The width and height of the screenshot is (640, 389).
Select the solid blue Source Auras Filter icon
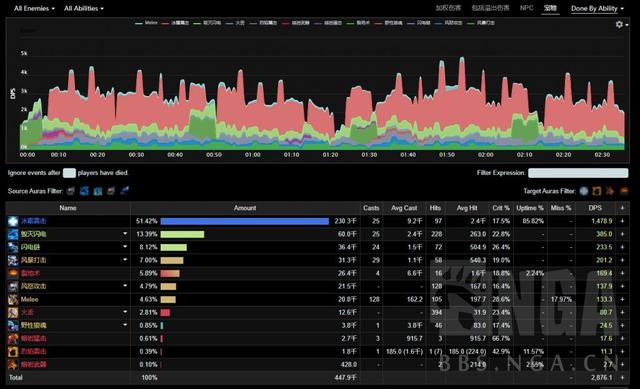84,191
